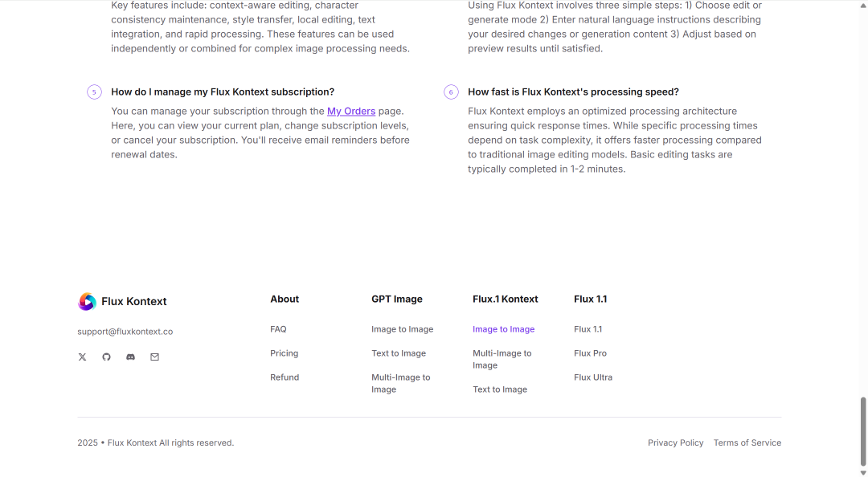Viewport: 868px width, 477px height.
Task: Click the Flux Kontext brand name text
Action: coord(134,302)
